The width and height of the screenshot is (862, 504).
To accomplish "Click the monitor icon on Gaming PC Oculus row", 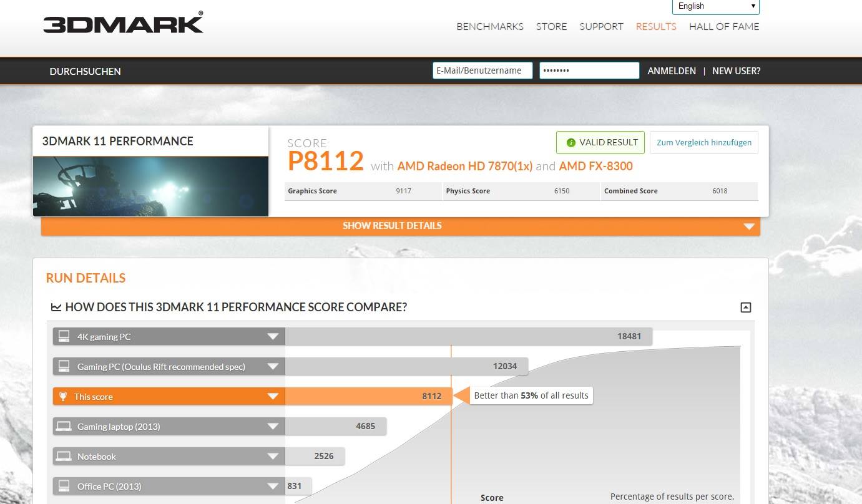I will 64,366.
